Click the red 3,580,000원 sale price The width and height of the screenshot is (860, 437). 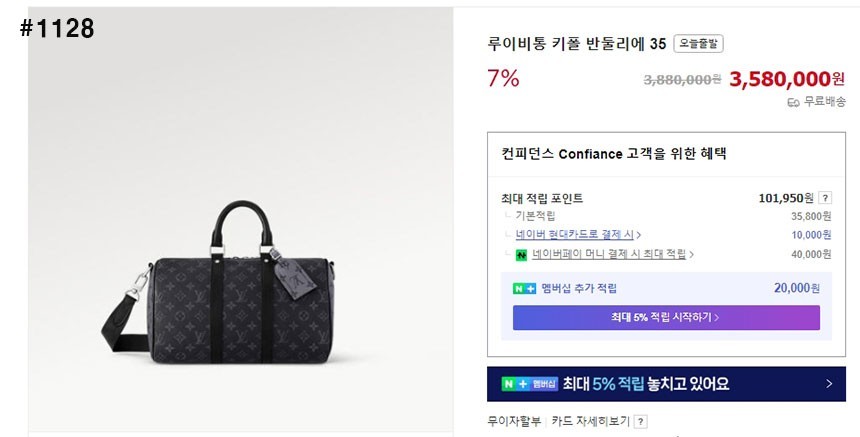click(x=787, y=79)
